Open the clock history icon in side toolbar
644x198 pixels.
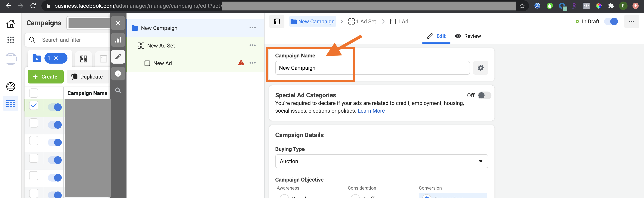click(118, 73)
